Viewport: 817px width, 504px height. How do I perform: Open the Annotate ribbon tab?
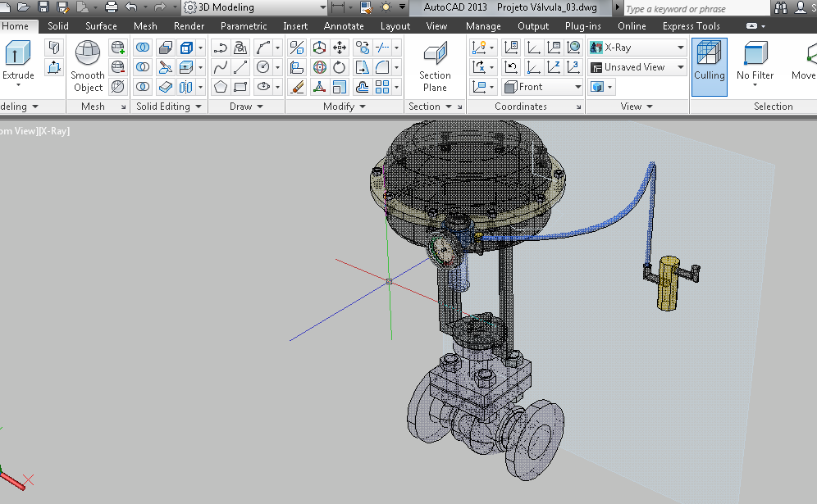[344, 26]
